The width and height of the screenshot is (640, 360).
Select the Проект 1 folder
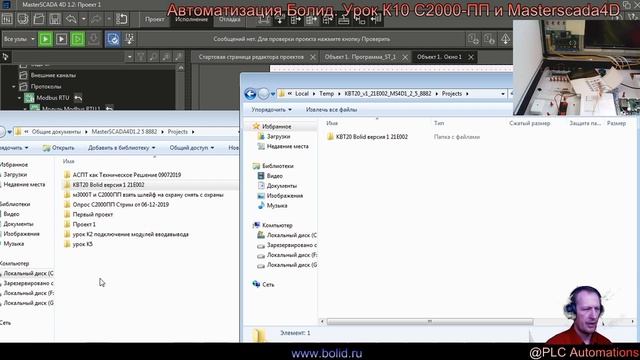tap(84, 224)
